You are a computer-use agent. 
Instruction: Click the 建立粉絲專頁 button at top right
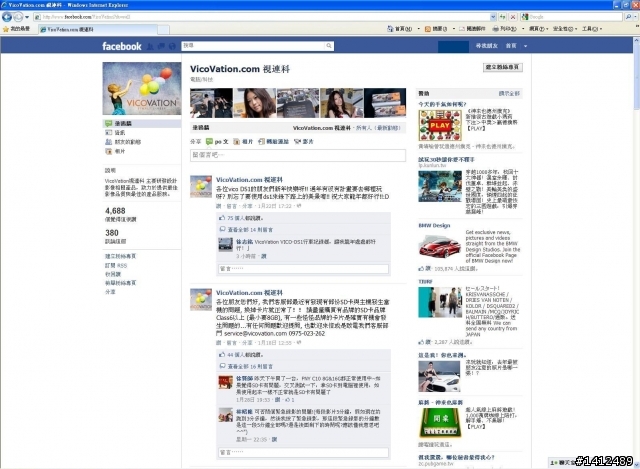tap(502, 67)
